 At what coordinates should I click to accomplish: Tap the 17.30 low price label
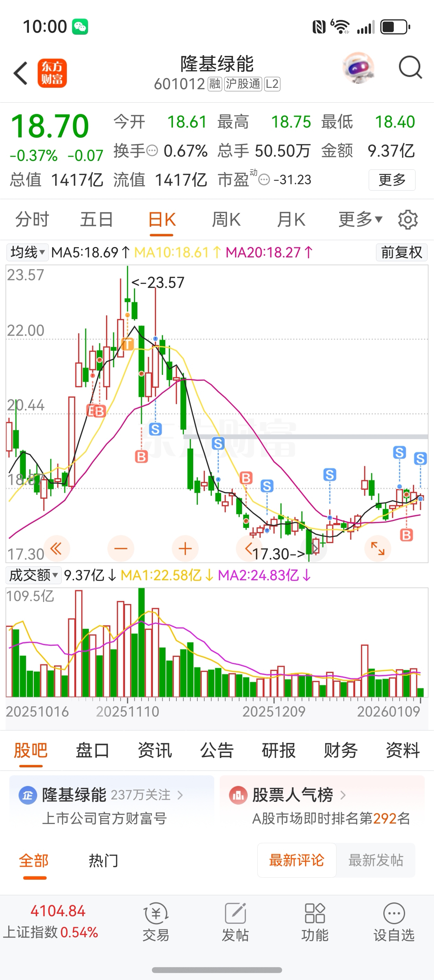click(279, 554)
